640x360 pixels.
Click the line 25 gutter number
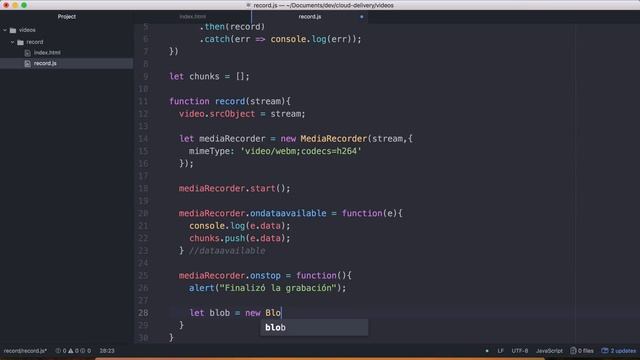coord(143,276)
